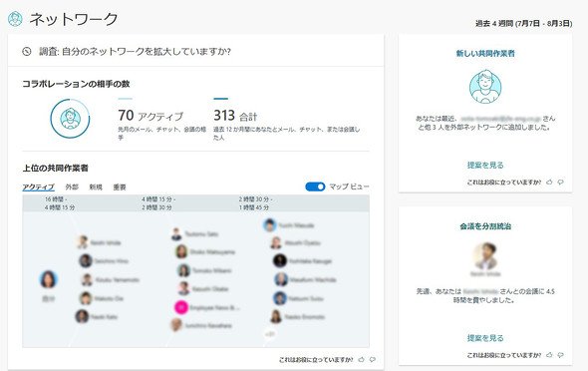The width and height of the screenshot is (588, 371).
Task: Thumbs down the 新しい共同作業者 card
Action: pos(561,182)
